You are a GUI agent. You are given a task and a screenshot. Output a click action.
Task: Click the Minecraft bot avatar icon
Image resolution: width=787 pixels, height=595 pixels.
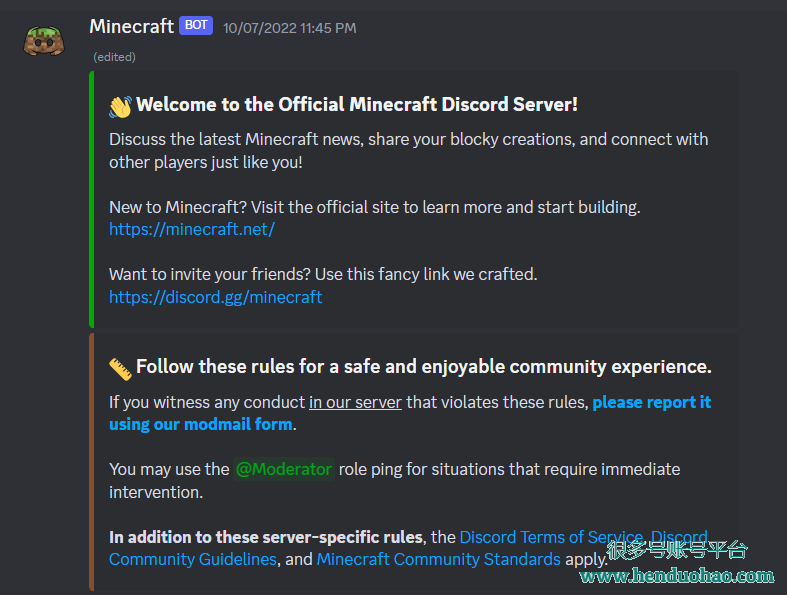pos(44,41)
